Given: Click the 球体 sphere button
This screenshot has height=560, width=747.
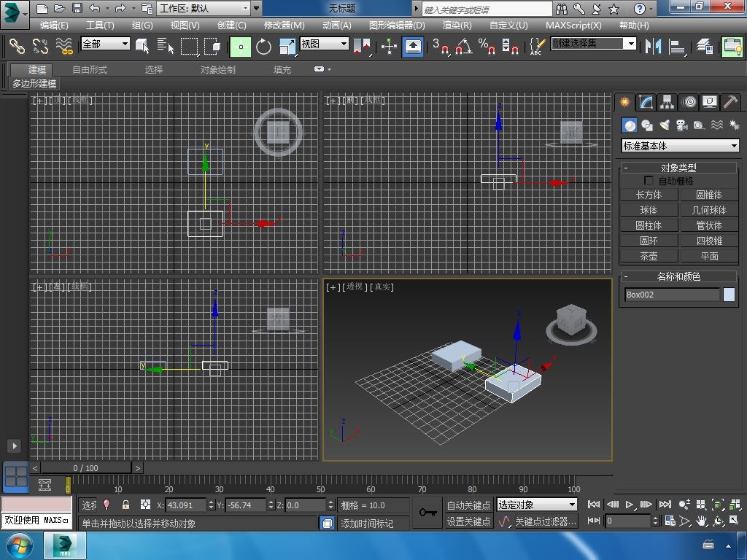Looking at the screenshot, I should 649,210.
